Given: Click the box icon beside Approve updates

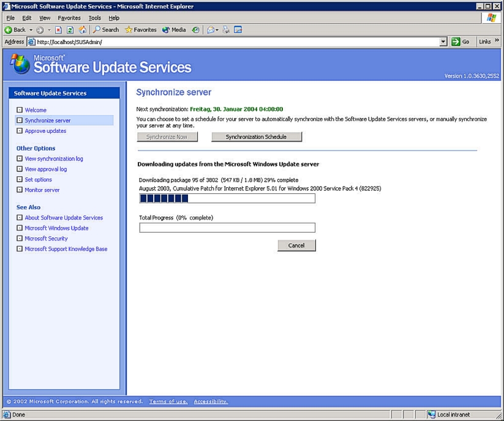Looking at the screenshot, I should pyautogui.click(x=20, y=131).
